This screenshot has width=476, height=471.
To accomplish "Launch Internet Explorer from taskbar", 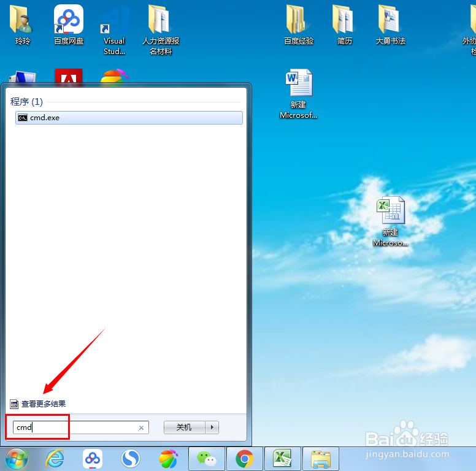I will click(55, 459).
